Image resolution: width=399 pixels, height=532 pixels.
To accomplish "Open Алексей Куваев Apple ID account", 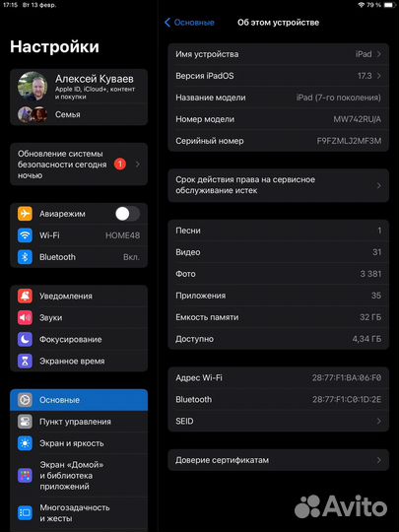I will [x=79, y=86].
